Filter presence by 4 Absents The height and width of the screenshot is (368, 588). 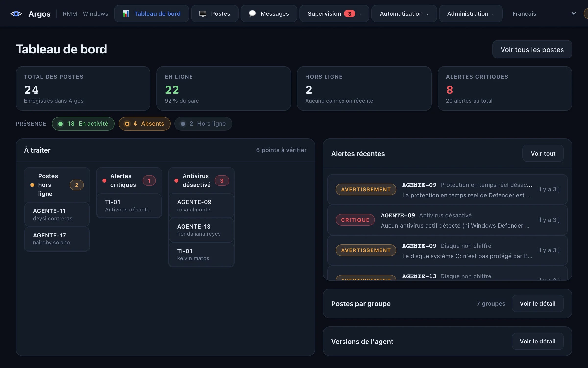click(x=144, y=124)
